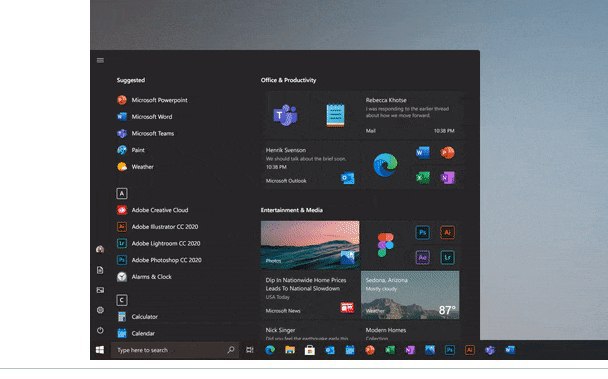Open the Photoshop tile in Entertainment group
The width and height of the screenshot is (608, 379).
coord(422,232)
